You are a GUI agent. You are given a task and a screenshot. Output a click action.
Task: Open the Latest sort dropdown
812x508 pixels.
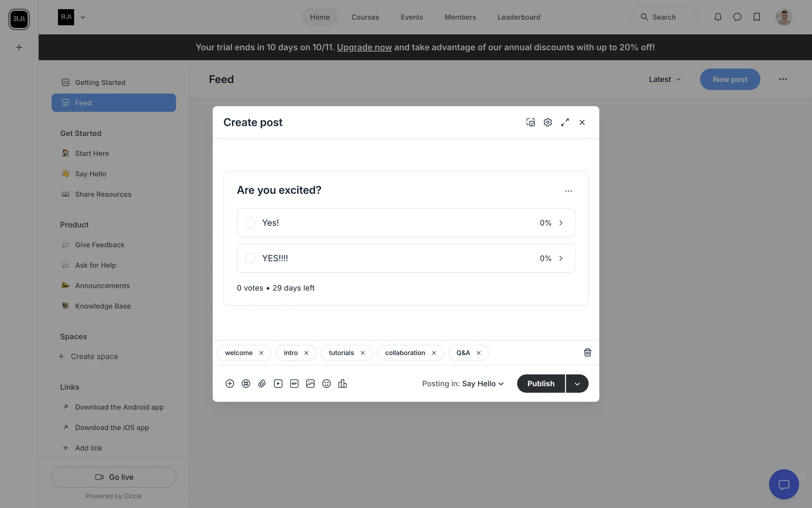[665, 79]
